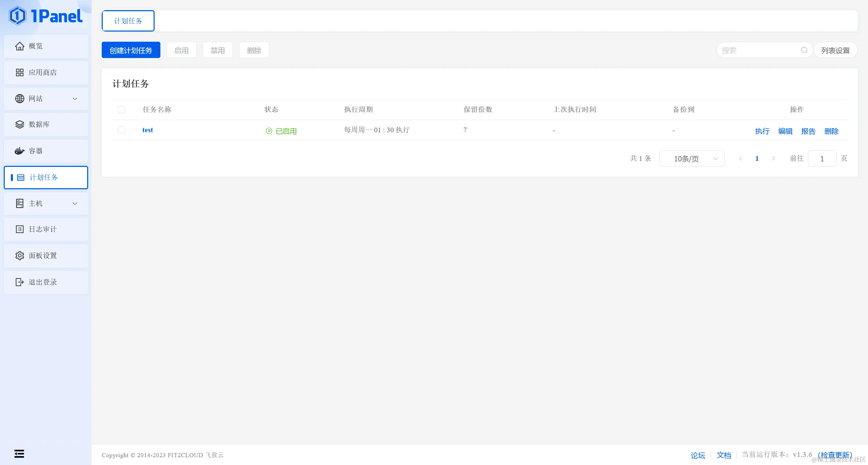Click the 前往 page number input field
868x465 pixels.
click(822, 159)
